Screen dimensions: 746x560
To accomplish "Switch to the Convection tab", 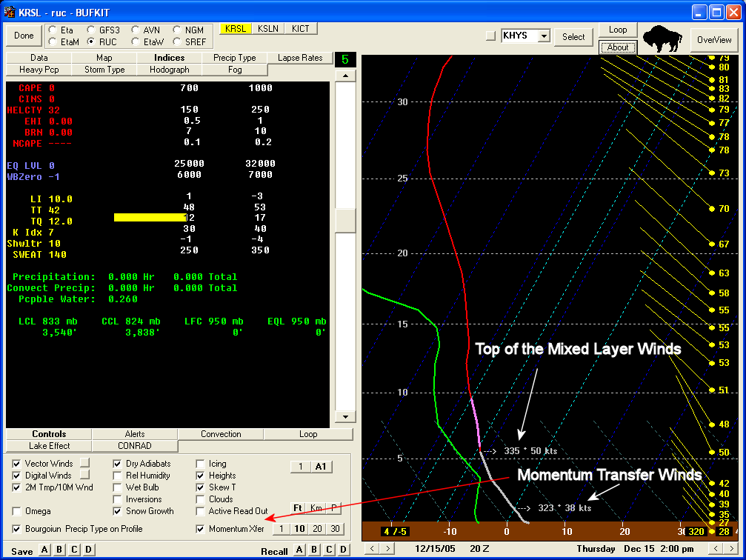I will 221,434.
